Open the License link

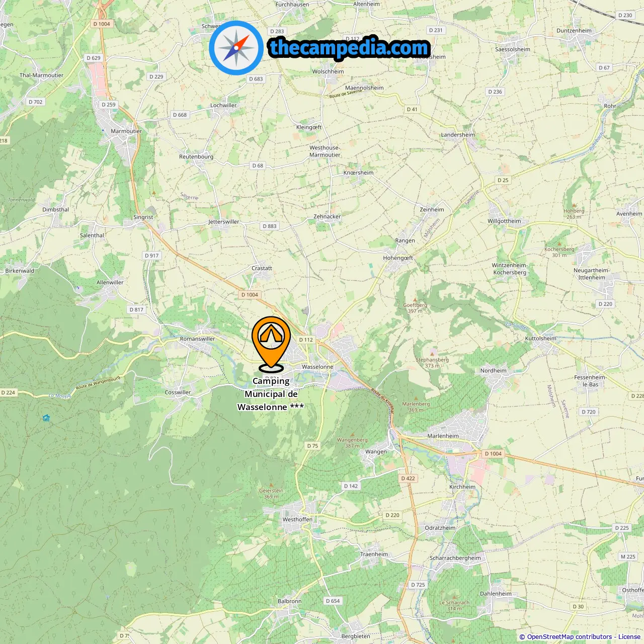pos(629,637)
